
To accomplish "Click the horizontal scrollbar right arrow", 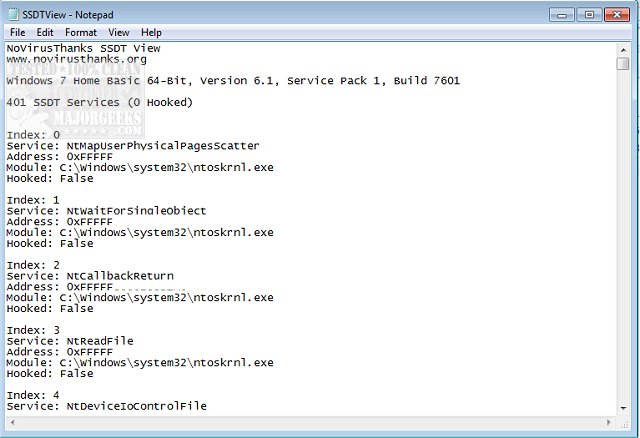I will pyautogui.click(x=609, y=422).
